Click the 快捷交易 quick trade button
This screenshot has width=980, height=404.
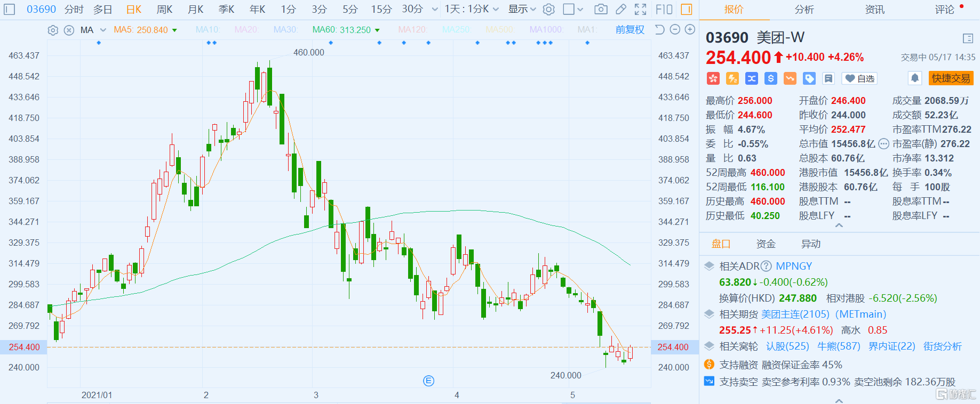(951, 78)
